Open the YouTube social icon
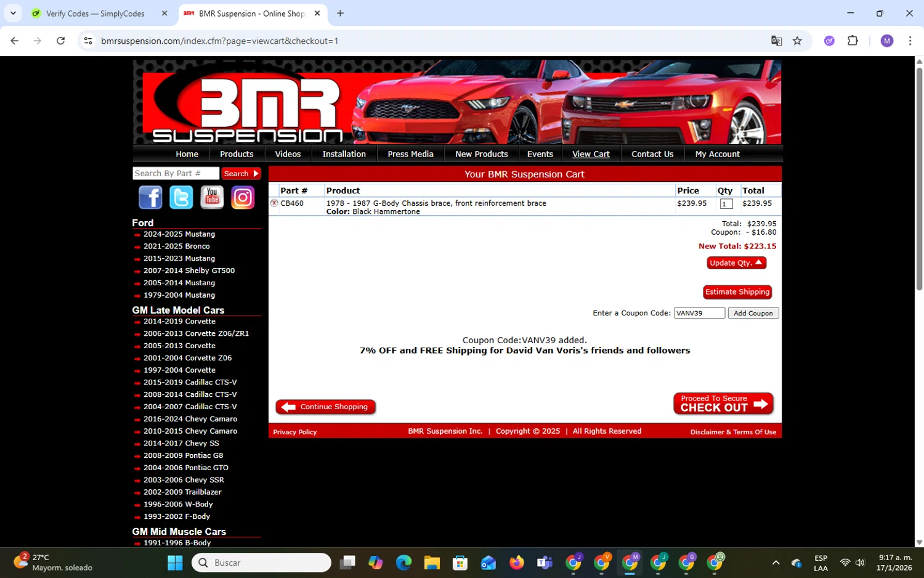 (212, 198)
